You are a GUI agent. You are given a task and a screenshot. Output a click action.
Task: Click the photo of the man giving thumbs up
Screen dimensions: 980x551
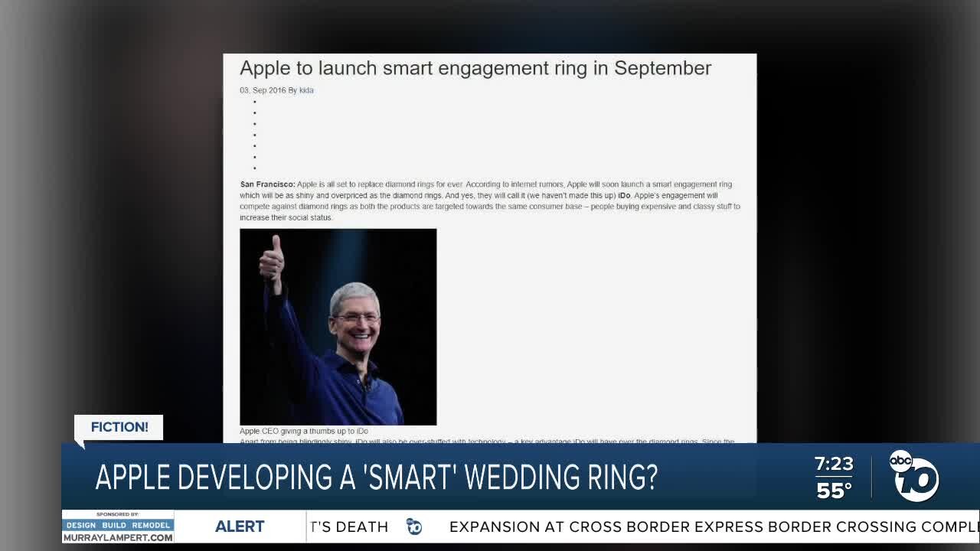(338, 327)
